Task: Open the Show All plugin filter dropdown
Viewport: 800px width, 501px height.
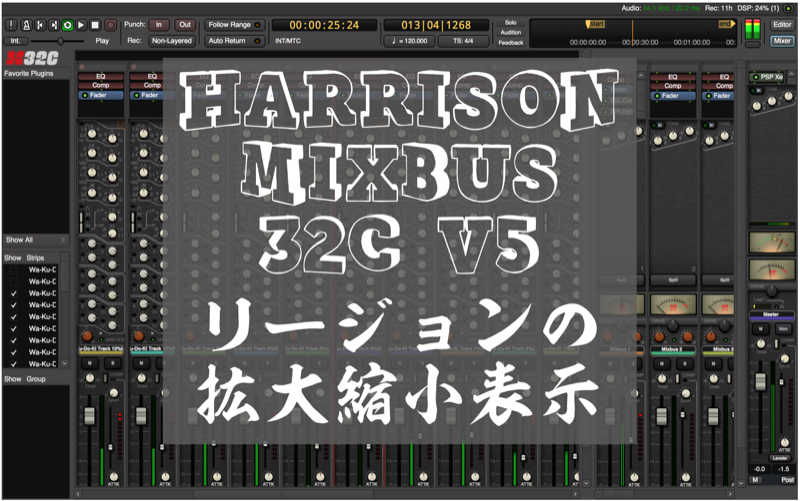Action: (36, 240)
